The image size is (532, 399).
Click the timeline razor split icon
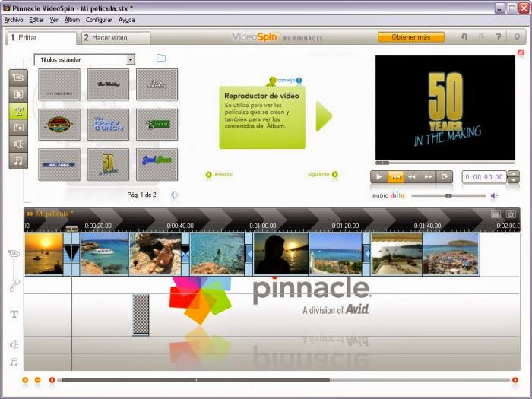pyautogui.click(x=496, y=214)
